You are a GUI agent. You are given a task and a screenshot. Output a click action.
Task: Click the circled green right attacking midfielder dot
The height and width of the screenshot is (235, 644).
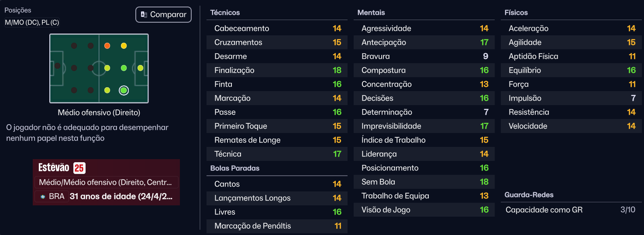pyautogui.click(x=124, y=90)
